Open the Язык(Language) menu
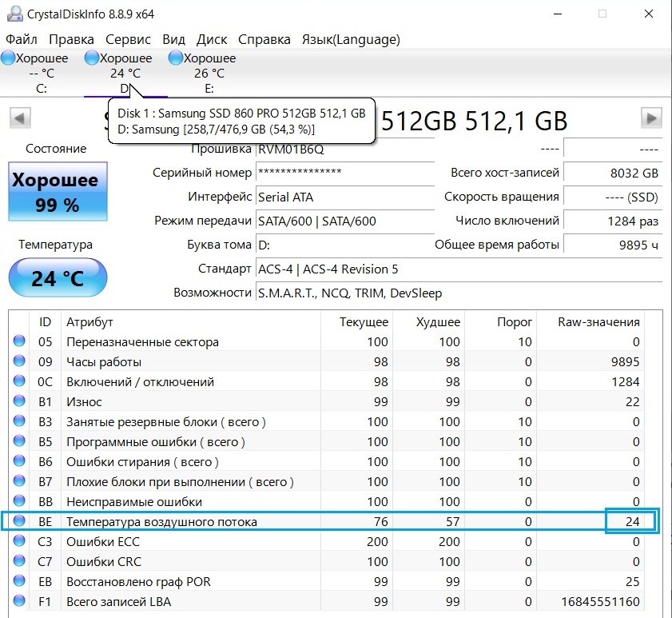Viewport: 672px width, 618px height. click(x=351, y=39)
